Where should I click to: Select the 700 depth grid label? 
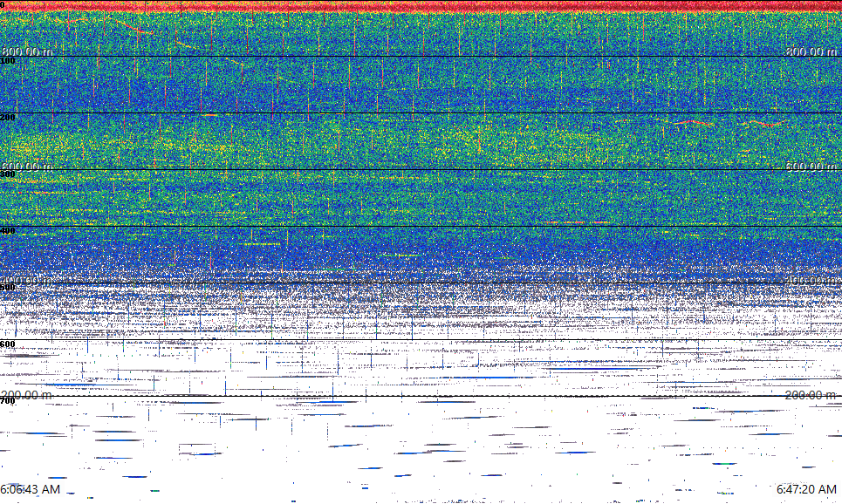8,401
